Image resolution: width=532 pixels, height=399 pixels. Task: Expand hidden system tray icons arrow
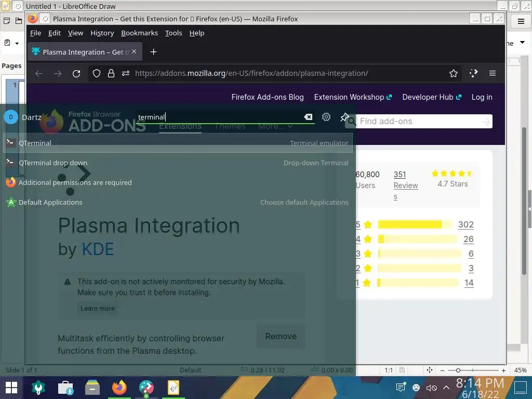point(446,387)
